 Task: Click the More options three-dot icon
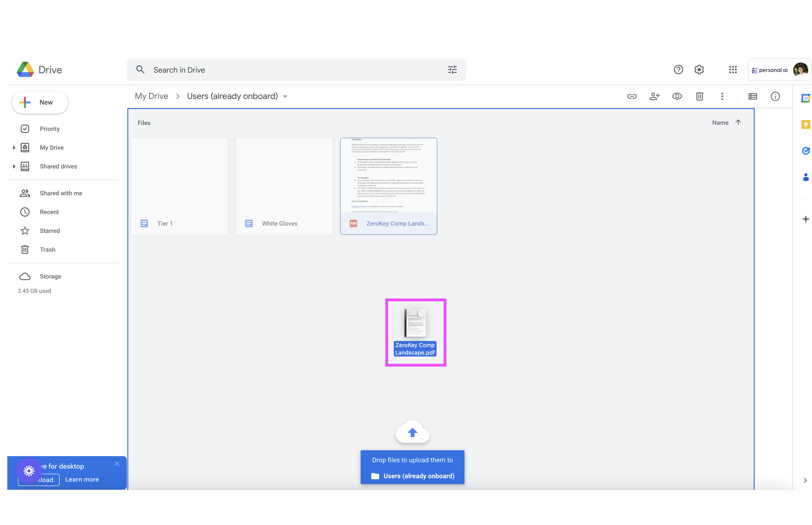722,97
